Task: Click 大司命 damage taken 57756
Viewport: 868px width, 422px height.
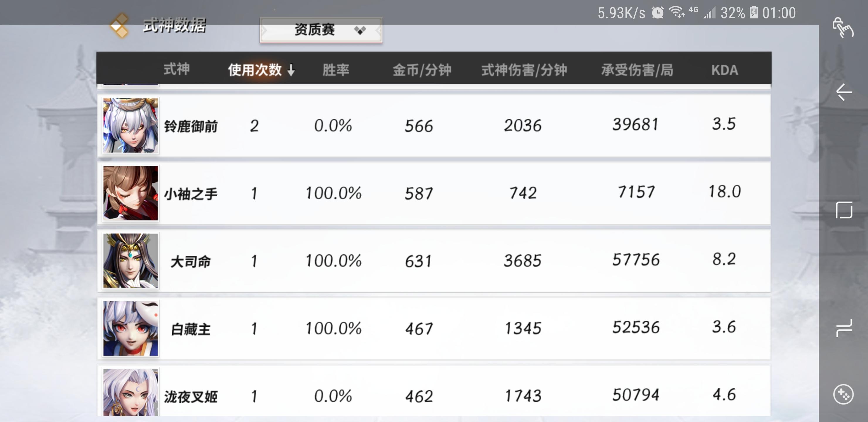Action: [x=636, y=260]
